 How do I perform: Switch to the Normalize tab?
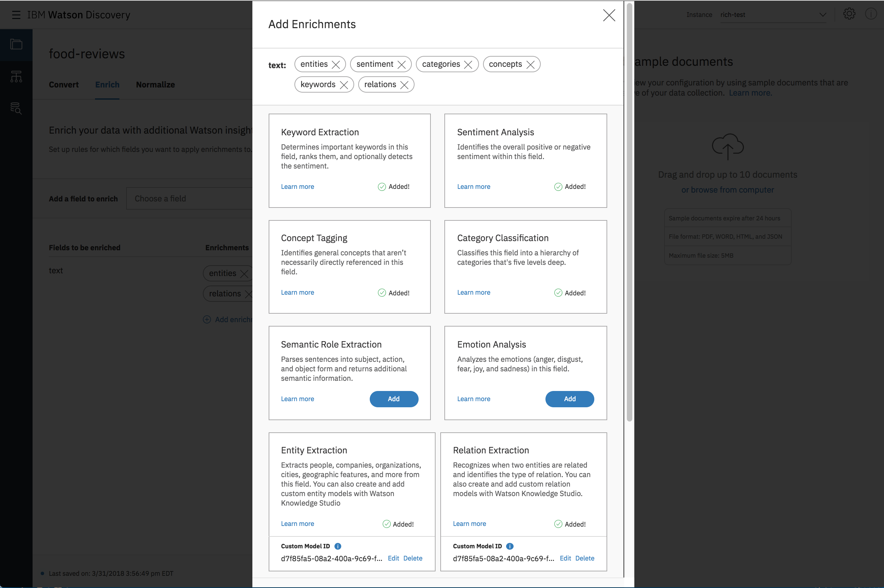(x=155, y=85)
